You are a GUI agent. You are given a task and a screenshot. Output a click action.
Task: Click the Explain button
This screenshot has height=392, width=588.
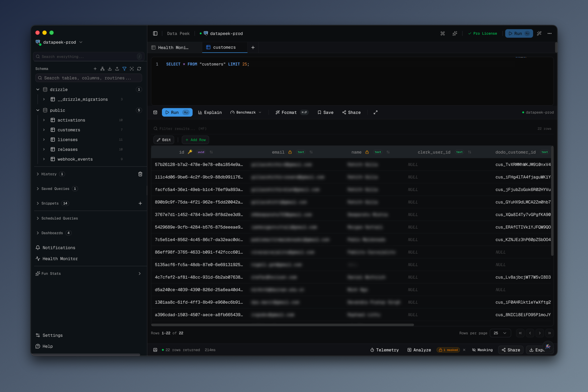(x=210, y=112)
